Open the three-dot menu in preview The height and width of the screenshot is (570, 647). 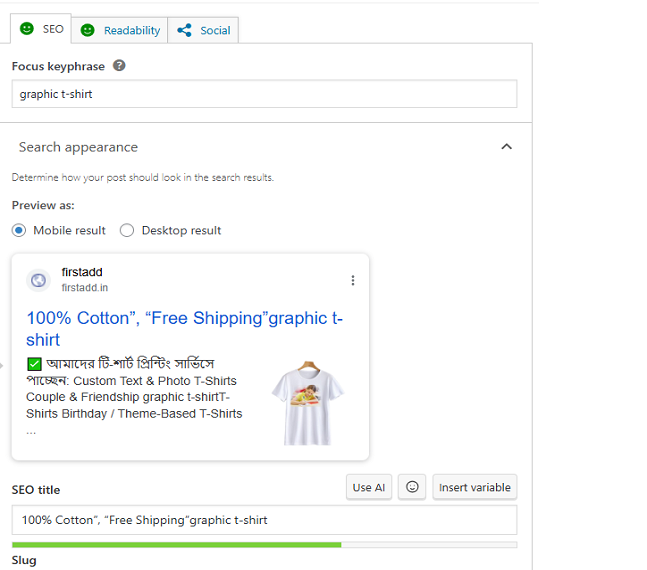click(352, 280)
